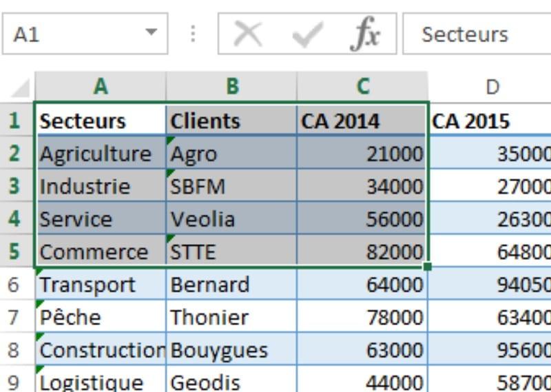Image resolution: width=551 pixels, height=392 pixels.
Task: Select row 8 header
Action: pos(14,350)
